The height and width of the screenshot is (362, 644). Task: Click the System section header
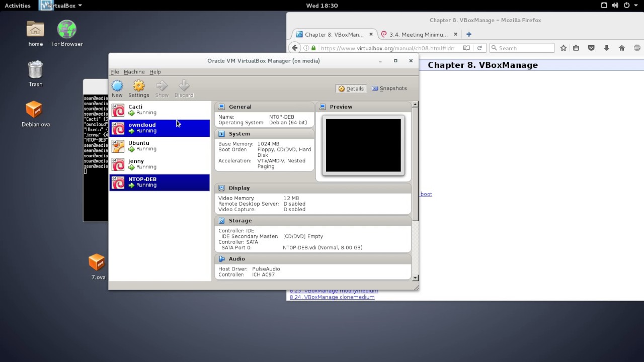[264, 134]
